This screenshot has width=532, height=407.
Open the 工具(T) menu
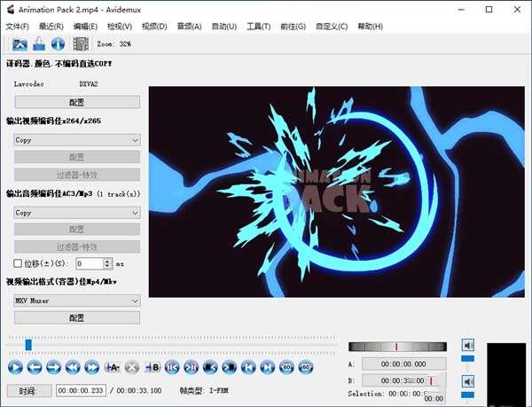pyautogui.click(x=258, y=27)
